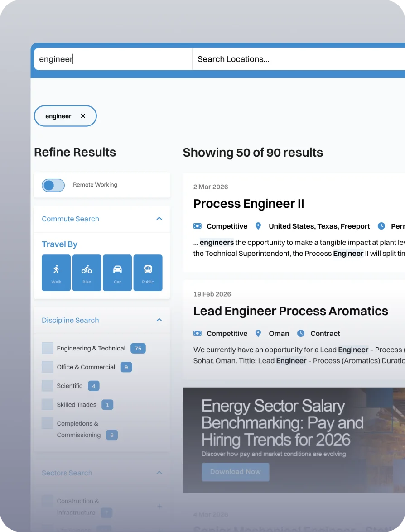The width and height of the screenshot is (405, 532).
Task: Enable the Skilled Trades filter checkbox
Action: click(48, 404)
